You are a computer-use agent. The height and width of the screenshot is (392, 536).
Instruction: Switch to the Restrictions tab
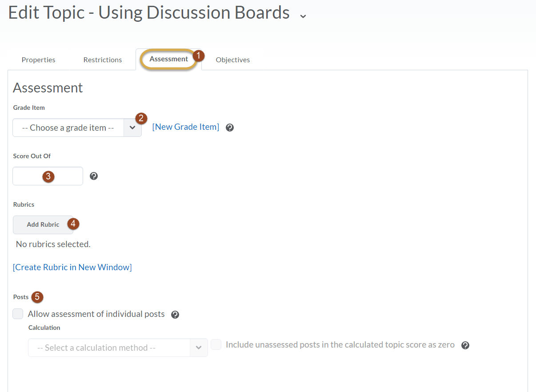tap(103, 60)
